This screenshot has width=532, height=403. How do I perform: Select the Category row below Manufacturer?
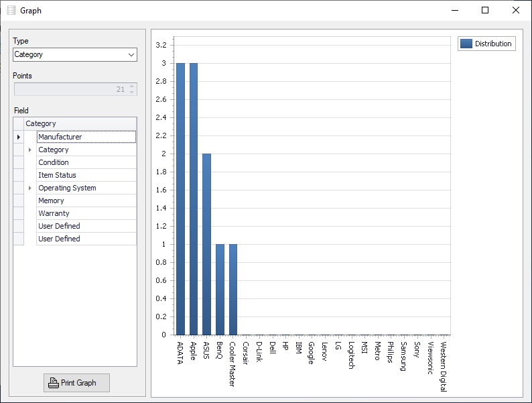(86, 150)
